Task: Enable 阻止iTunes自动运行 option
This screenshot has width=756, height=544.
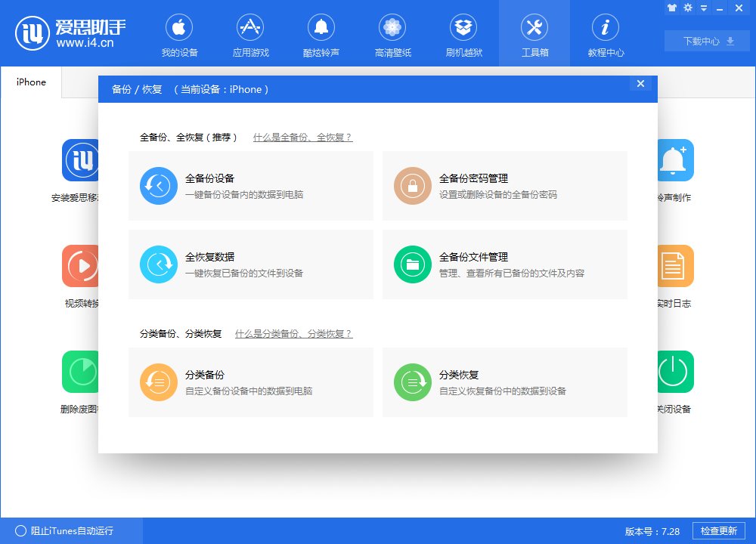Action: pos(68,530)
